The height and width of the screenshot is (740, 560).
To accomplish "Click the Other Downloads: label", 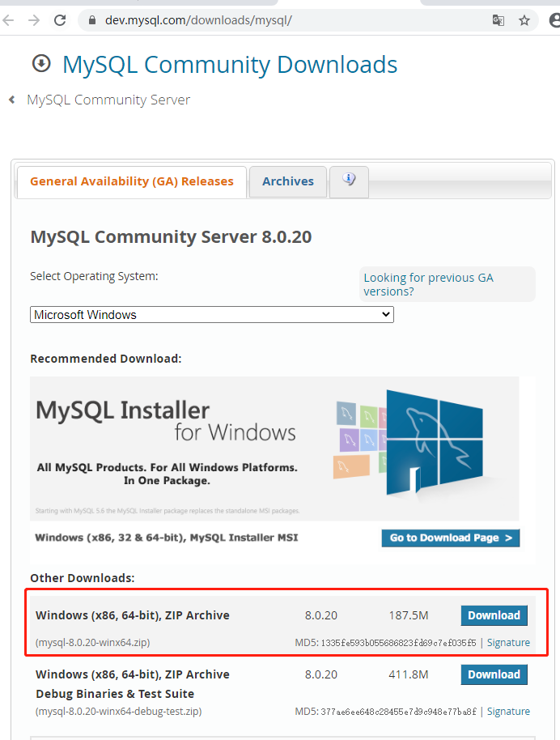I will pos(82,578).
